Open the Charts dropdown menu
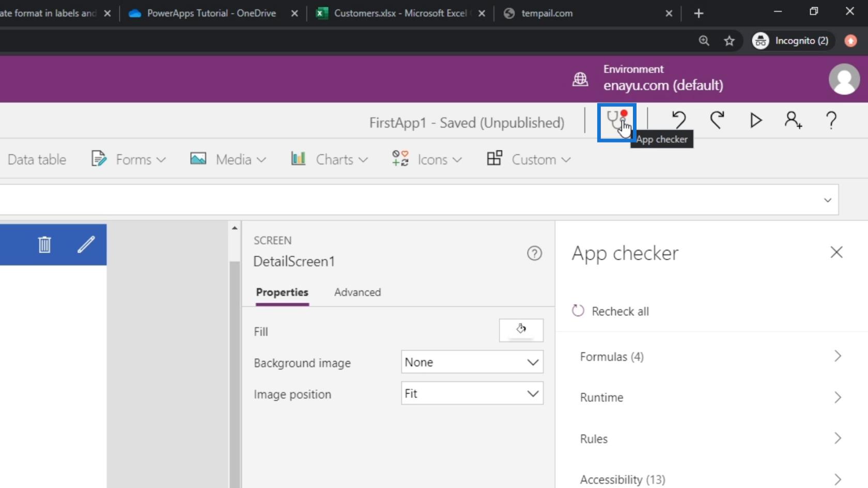This screenshot has height=488, width=868. tap(329, 159)
